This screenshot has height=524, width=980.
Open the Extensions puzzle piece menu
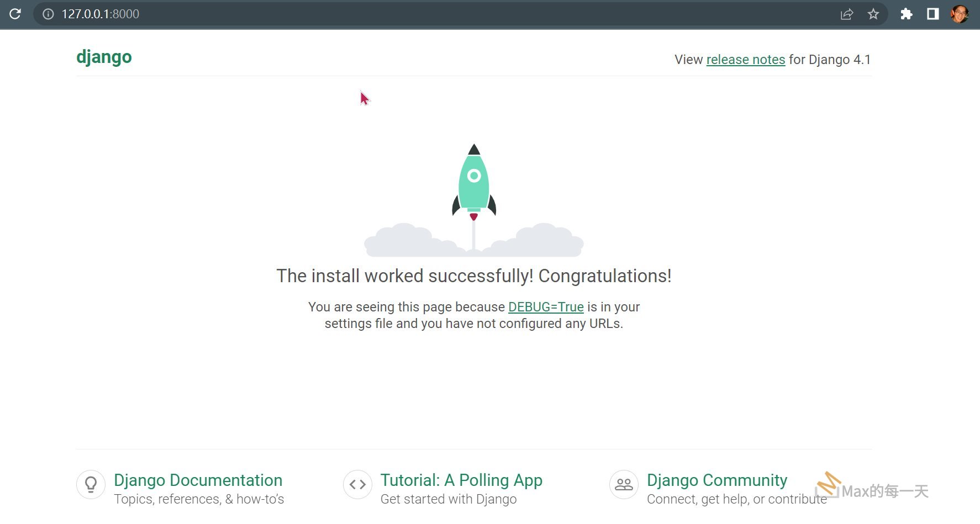coord(906,14)
